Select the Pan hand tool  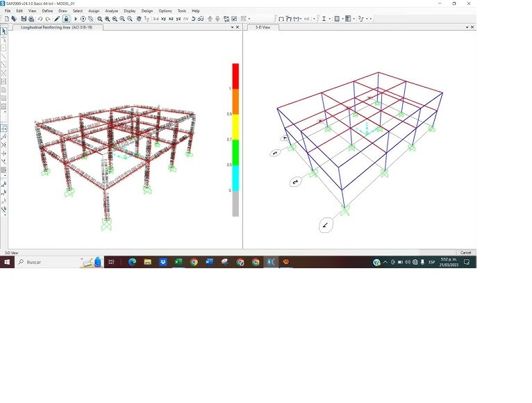coord(139,19)
